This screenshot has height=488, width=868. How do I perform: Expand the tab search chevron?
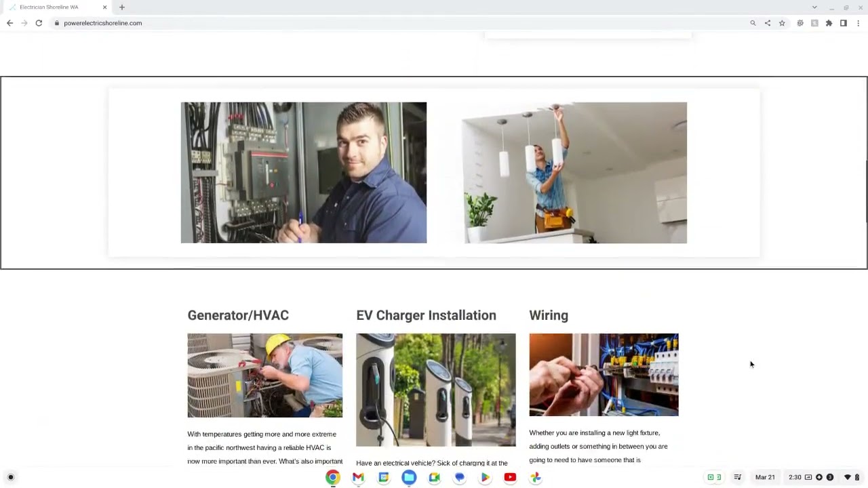click(x=814, y=7)
